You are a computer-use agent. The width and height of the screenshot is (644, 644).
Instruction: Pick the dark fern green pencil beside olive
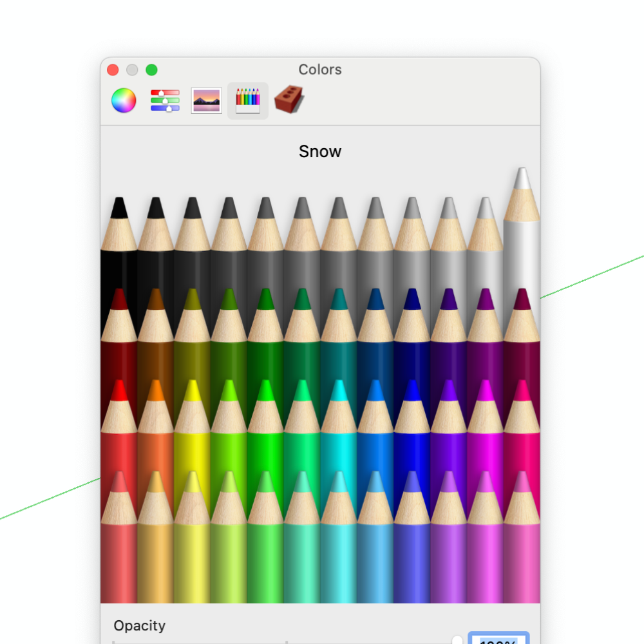(229, 334)
